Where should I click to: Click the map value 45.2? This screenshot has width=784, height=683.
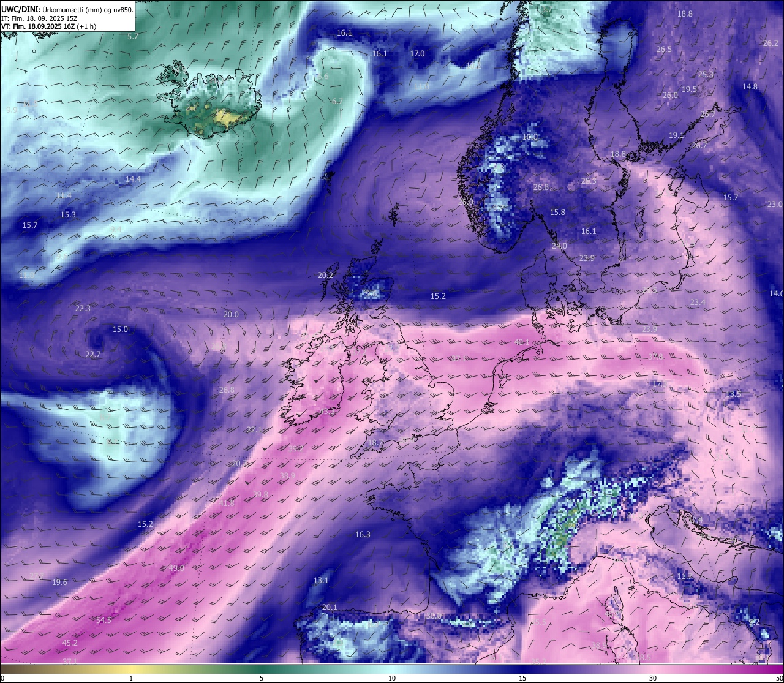pos(70,643)
